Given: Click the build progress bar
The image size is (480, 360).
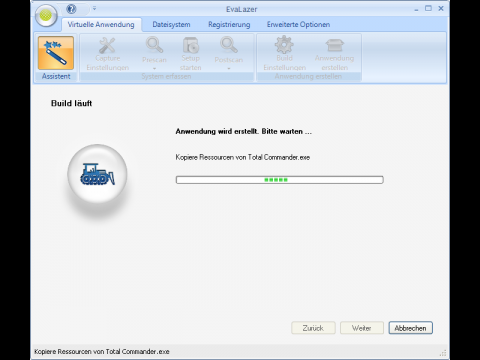Looking at the screenshot, I should click(280, 180).
